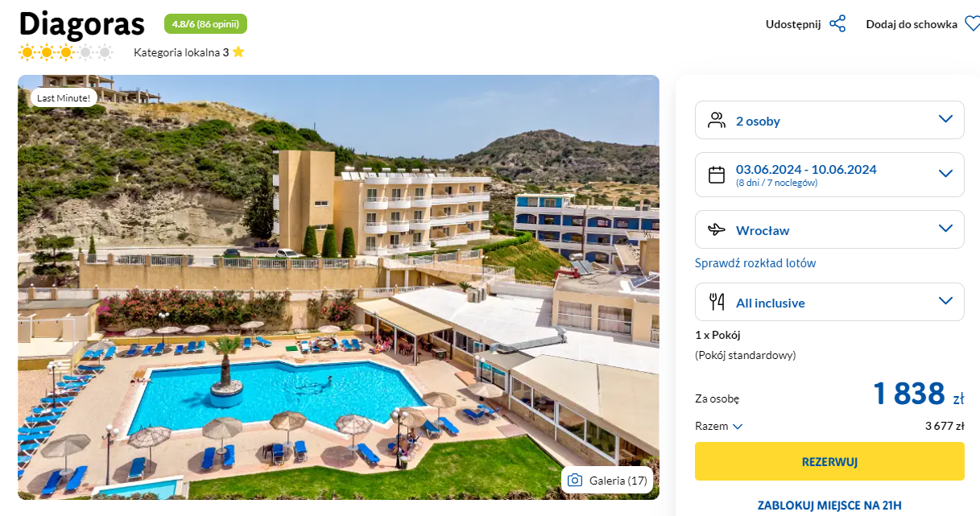Open the 03.06.2024 - 10.06.2024 date dropdown

829,175
